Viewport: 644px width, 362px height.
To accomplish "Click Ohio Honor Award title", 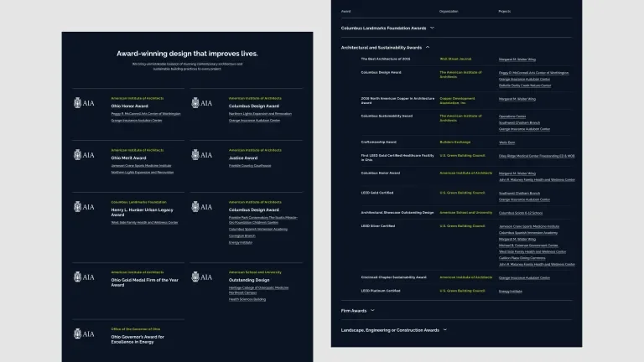I will point(129,106).
